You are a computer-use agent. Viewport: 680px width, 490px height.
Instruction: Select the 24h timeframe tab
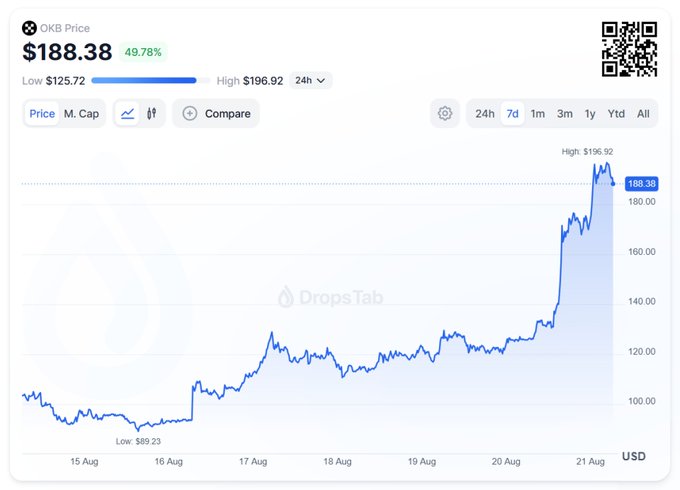[485, 114]
